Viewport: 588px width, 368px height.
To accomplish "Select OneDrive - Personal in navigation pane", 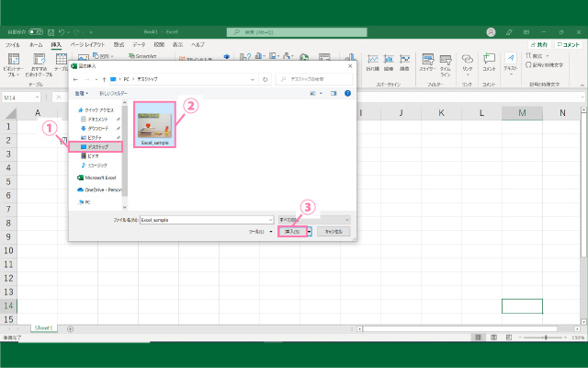I will (99, 190).
